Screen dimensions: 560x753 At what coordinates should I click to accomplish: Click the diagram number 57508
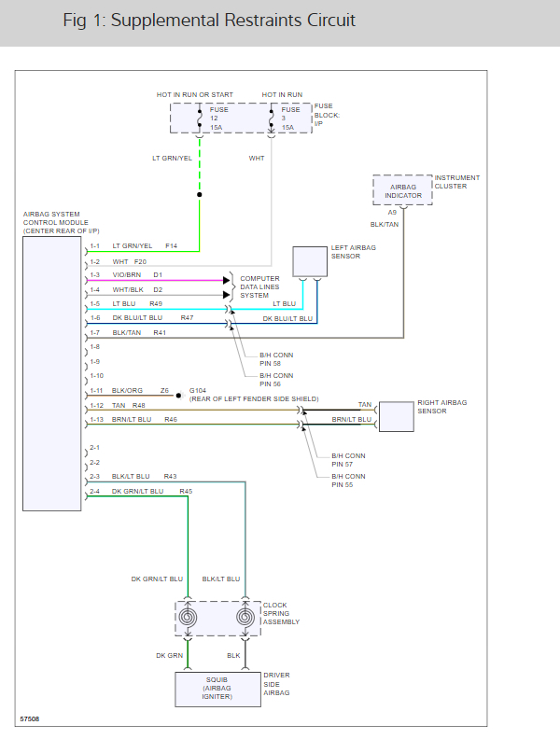30,718
